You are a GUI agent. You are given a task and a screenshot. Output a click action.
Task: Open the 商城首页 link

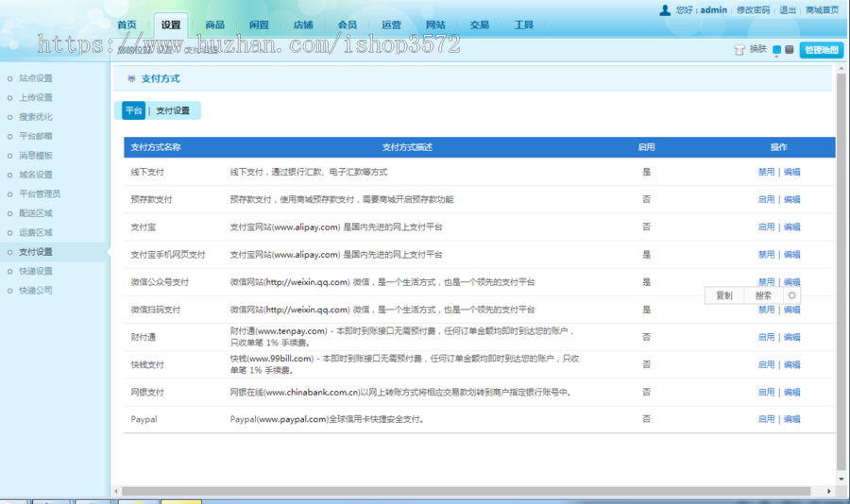coord(822,10)
